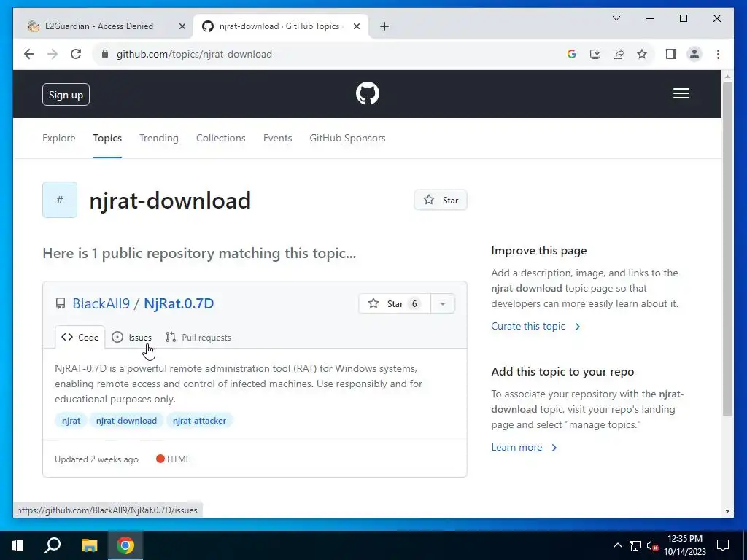
Task: Reload the page with the refresh icon
Action: tap(76, 54)
